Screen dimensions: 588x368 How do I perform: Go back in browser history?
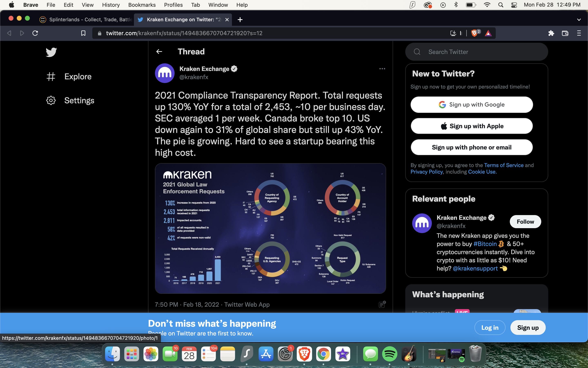click(x=9, y=33)
